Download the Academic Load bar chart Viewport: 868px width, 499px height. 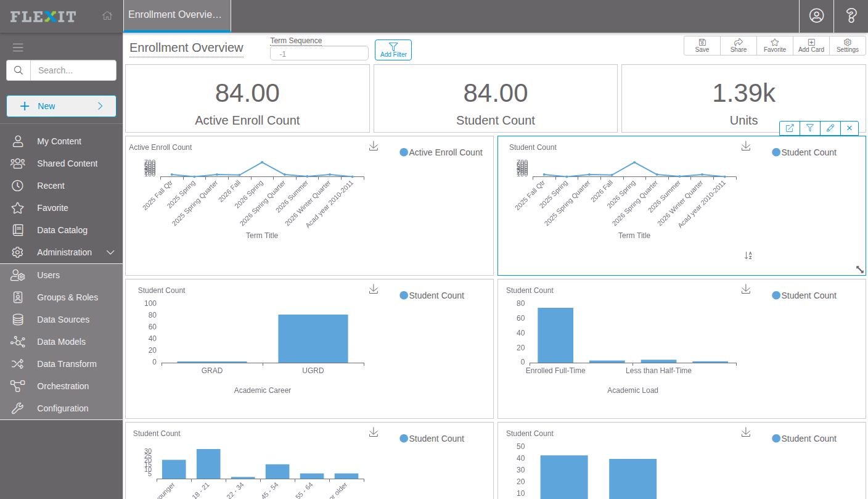coord(746,289)
